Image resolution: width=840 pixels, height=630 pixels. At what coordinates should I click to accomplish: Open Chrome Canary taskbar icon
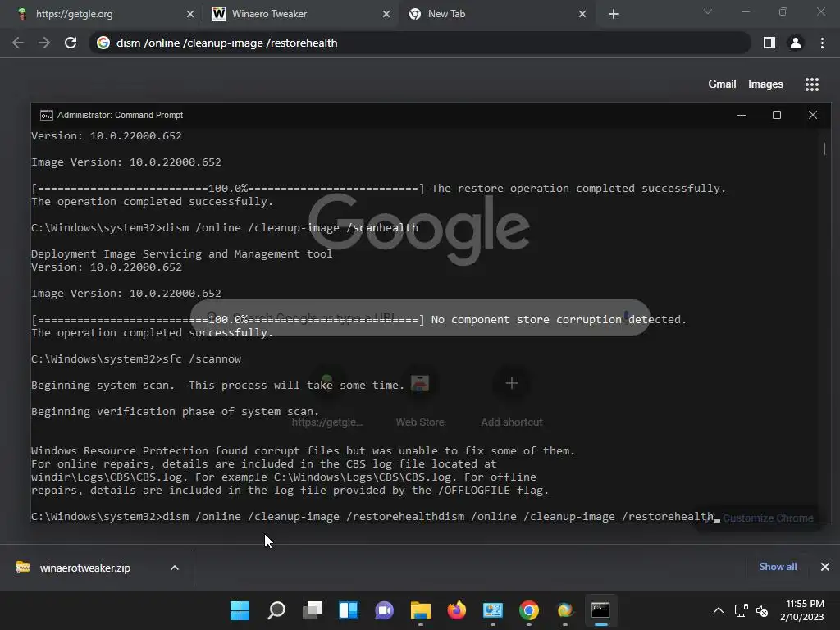pyautogui.click(x=564, y=610)
